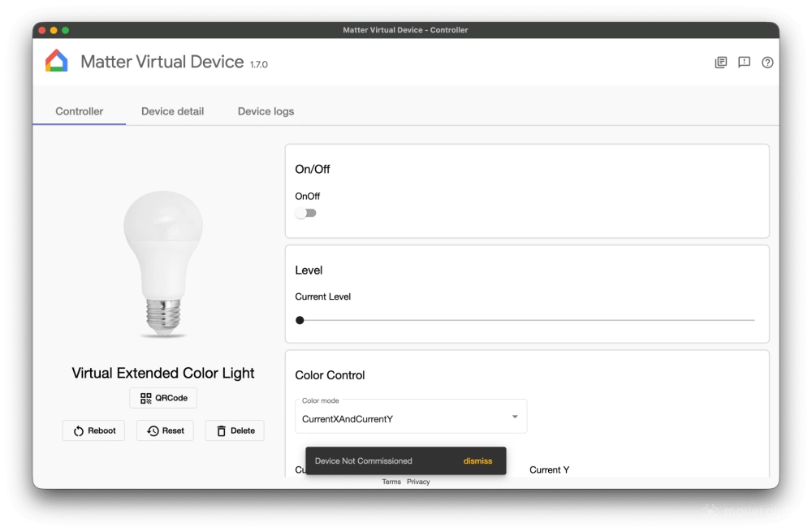Maximize the window with green button
The width and height of the screenshot is (812, 532).
tap(65, 30)
